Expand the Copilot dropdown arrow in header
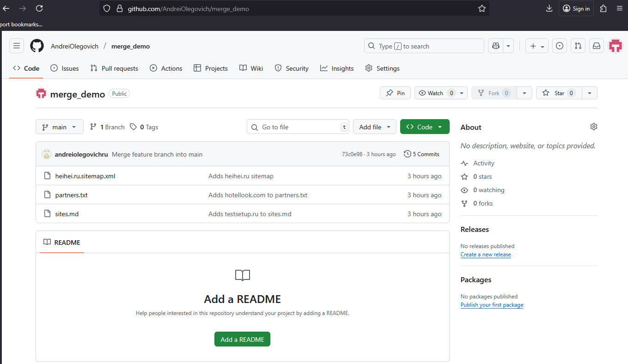Screen dimensions: 628x364 point(508,46)
